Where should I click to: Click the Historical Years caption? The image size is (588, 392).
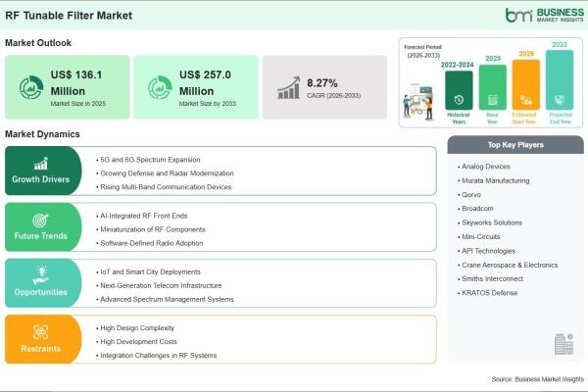coord(459,119)
